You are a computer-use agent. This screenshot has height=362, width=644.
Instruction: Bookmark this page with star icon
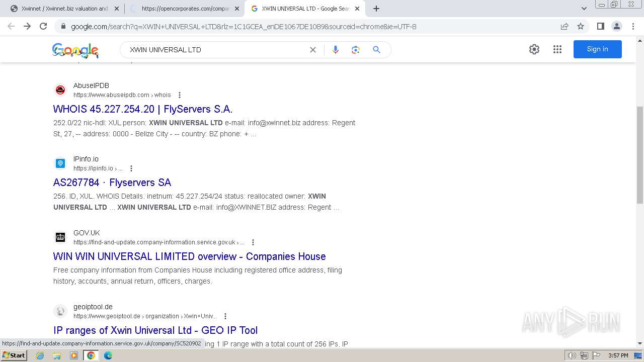pos(581,26)
